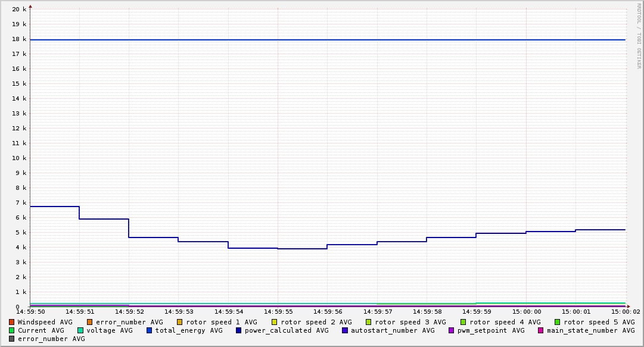Click the rotor speed 5 AVG swatch

pos(558,322)
